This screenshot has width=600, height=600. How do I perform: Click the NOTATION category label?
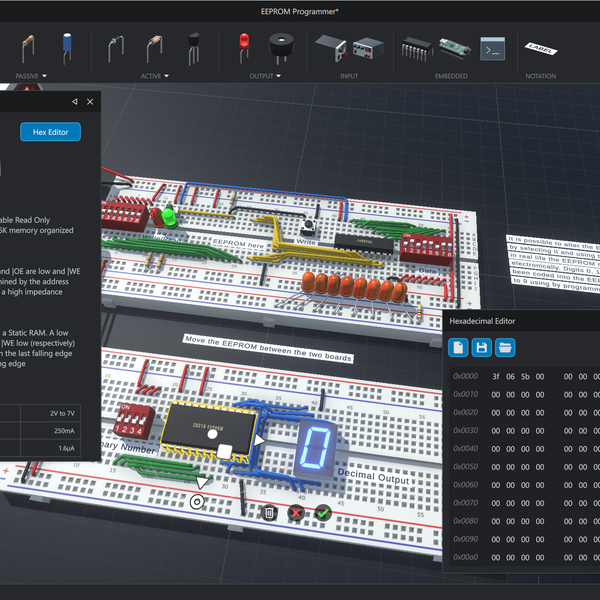541,76
